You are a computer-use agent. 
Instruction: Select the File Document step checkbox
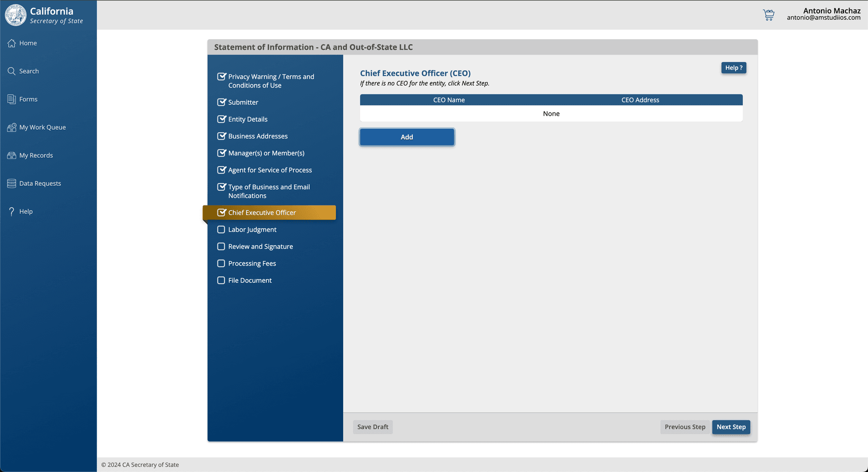221,280
